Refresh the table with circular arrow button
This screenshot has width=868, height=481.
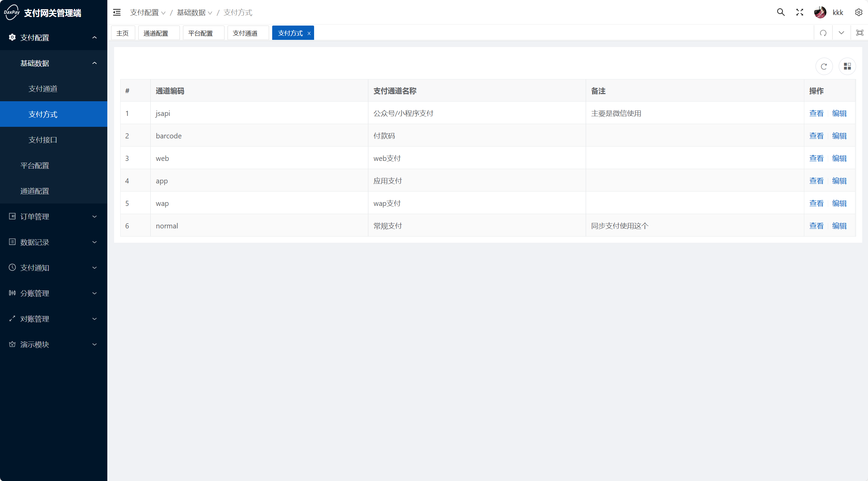pyautogui.click(x=824, y=66)
